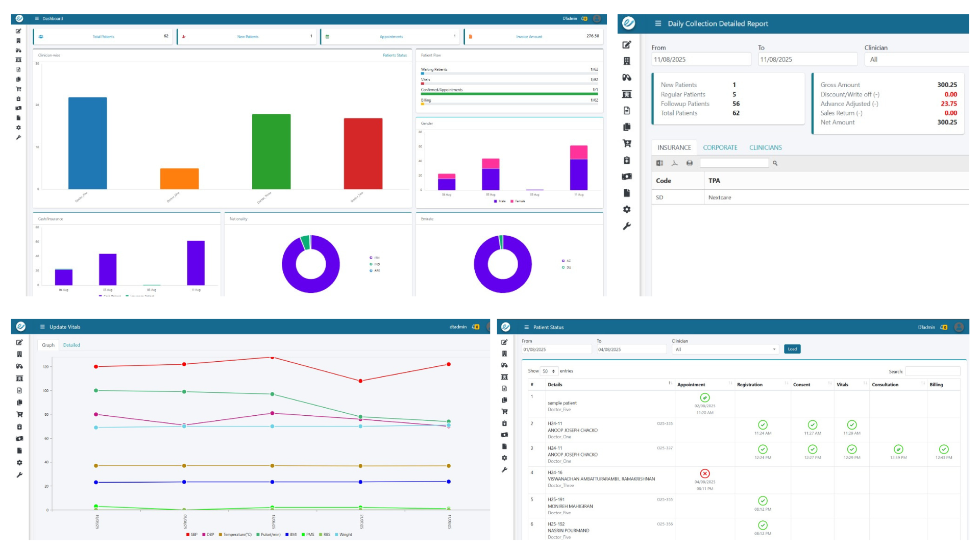The width and height of the screenshot is (980, 551).
Task: Click the search magnifier in insurance toolbar
Action: [775, 163]
